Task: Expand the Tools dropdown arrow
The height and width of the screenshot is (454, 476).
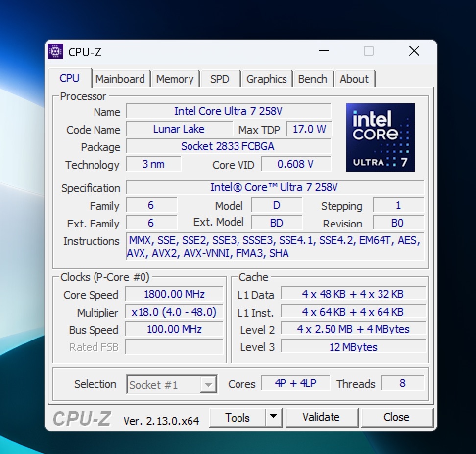Action: tap(273, 417)
